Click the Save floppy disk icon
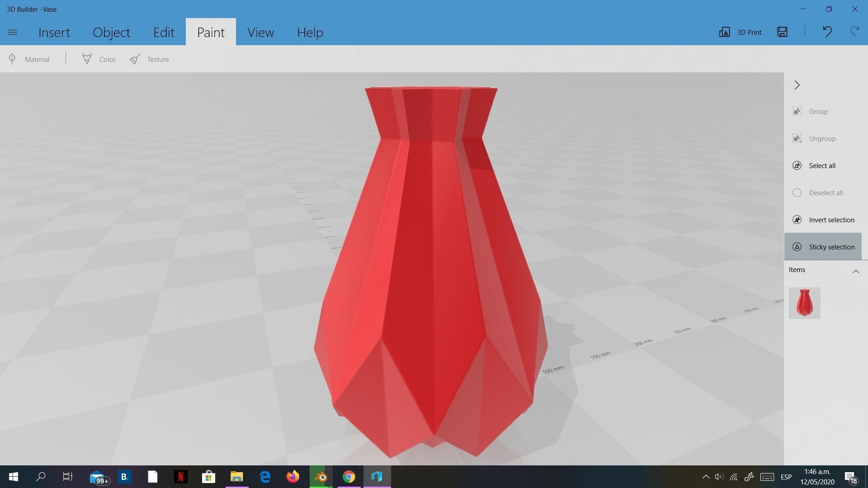 click(782, 32)
